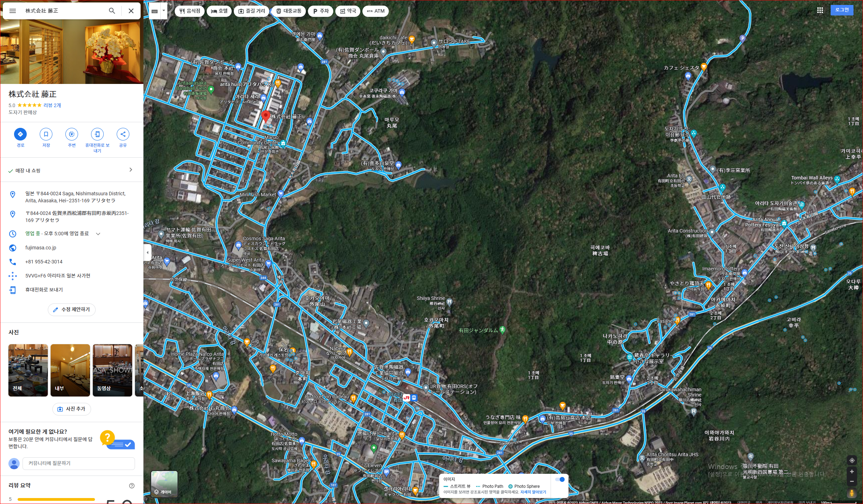This screenshot has width=863, height=504.
Task: Click the 경로 directions icon
Action: [x=20, y=134]
